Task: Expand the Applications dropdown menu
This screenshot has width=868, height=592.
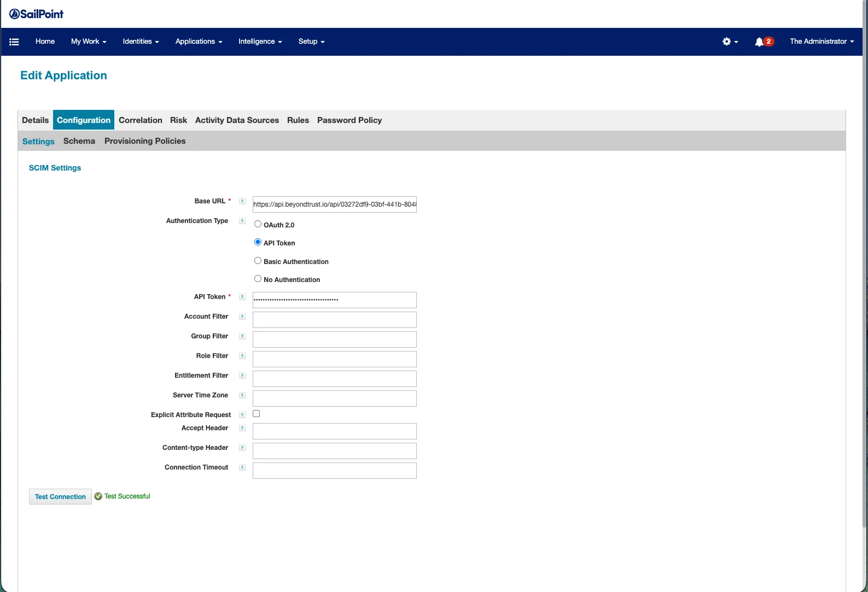Action: click(x=199, y=42)
